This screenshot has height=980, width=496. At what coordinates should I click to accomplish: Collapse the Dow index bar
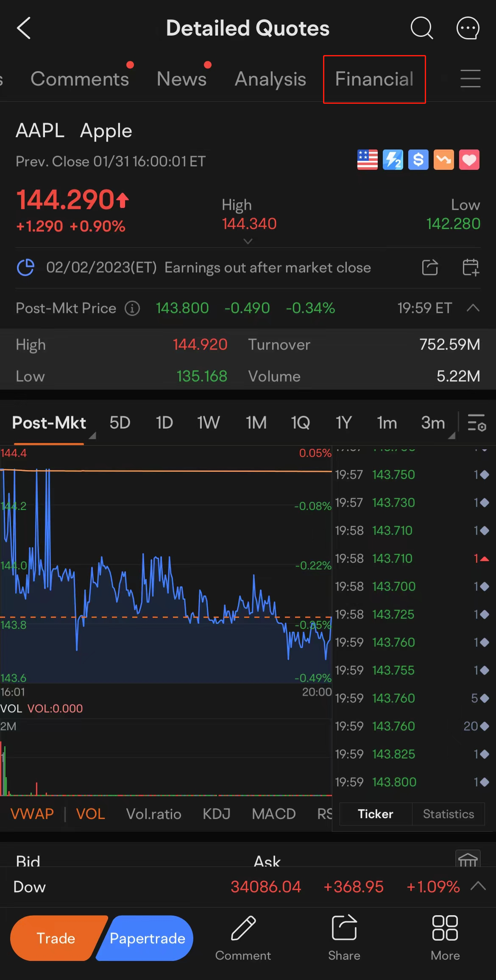pyautogui.click(x=478, y=886)
